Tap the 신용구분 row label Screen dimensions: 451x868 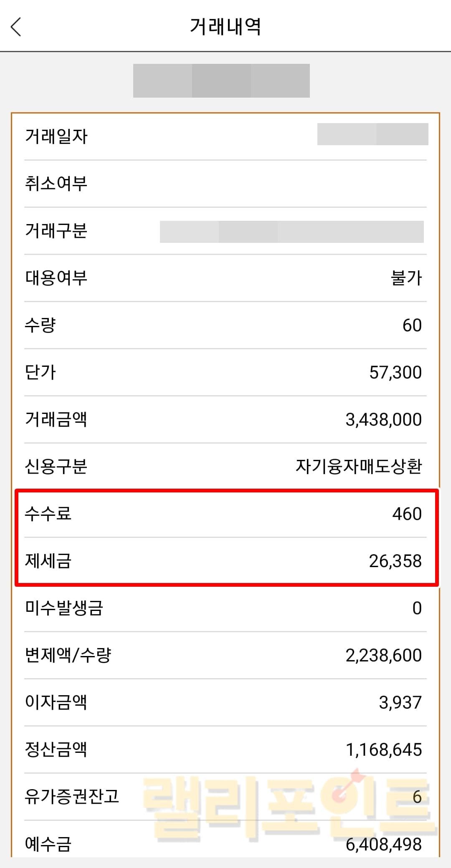(x=56, y=467)
